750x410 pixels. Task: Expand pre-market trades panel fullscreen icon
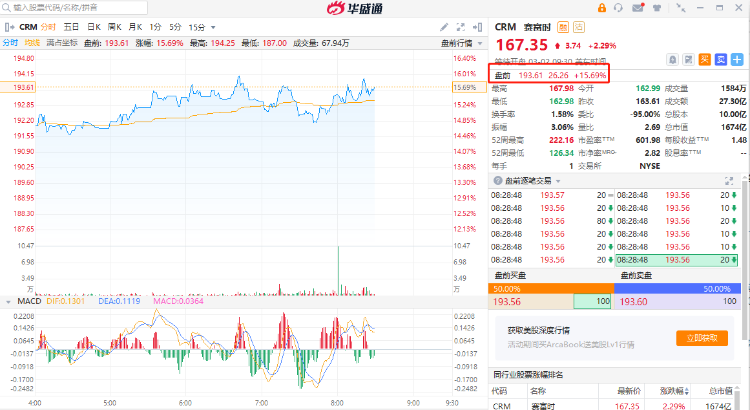click(729, 181)
